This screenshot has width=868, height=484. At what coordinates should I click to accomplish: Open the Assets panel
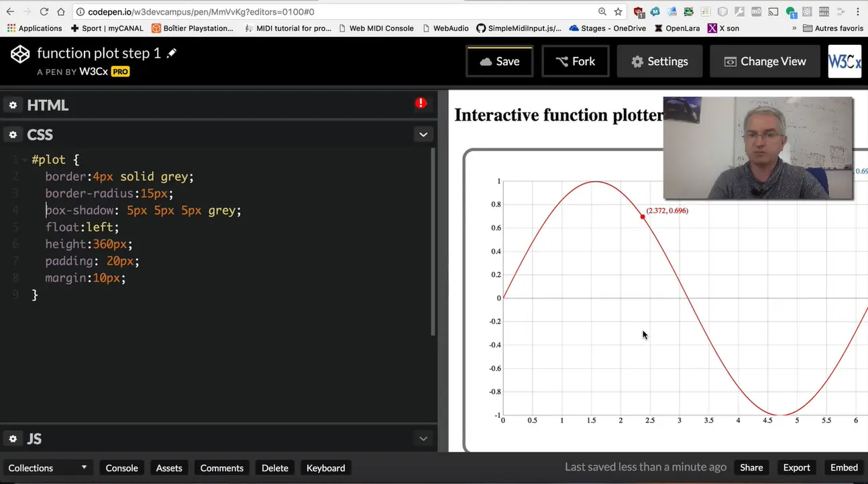(169, 468)
